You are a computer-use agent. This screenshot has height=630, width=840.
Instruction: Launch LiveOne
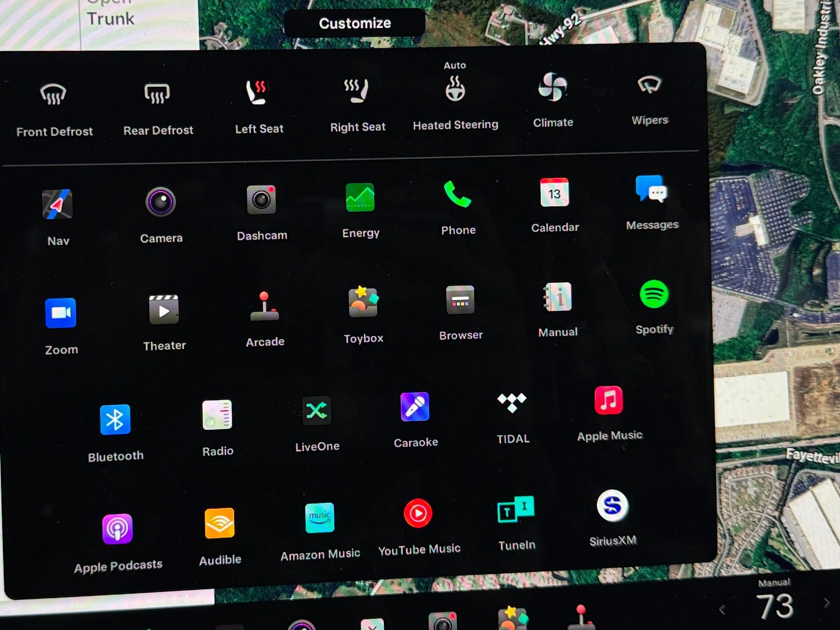(x=317, y=411)
